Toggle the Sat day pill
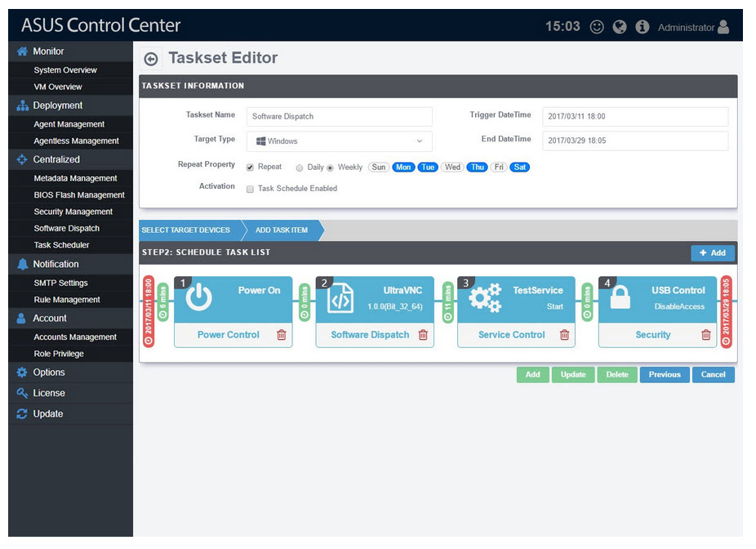Screen dimensions: 756x549 (520, 167)
